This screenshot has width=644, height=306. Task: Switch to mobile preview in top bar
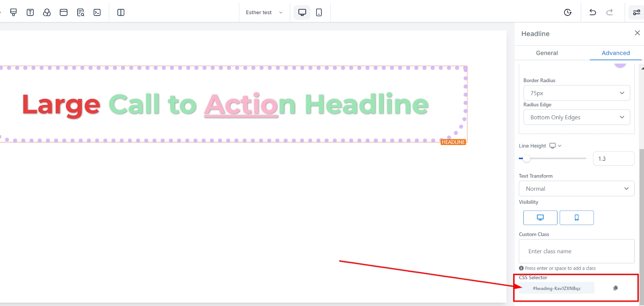click(319, 12)
